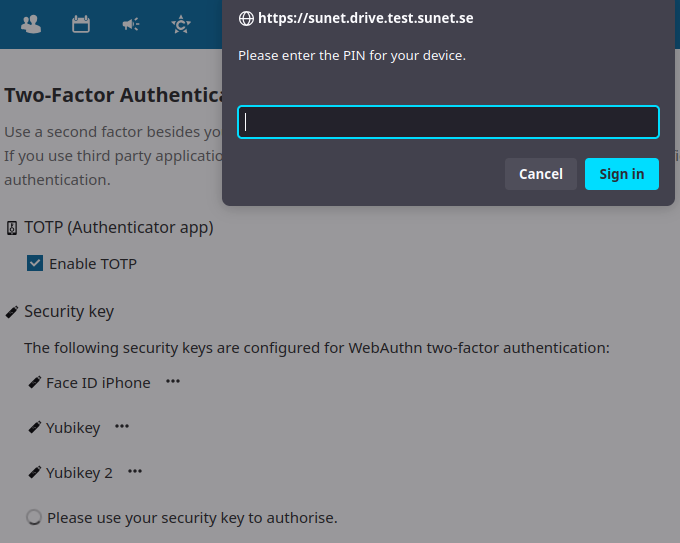
Task: Click the Sign in button
Action: click(x=621, y=174)
